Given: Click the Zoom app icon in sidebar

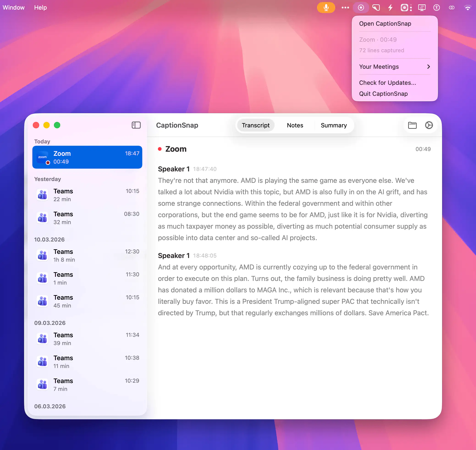Looking at the screenshot, I should pos(43,157).
